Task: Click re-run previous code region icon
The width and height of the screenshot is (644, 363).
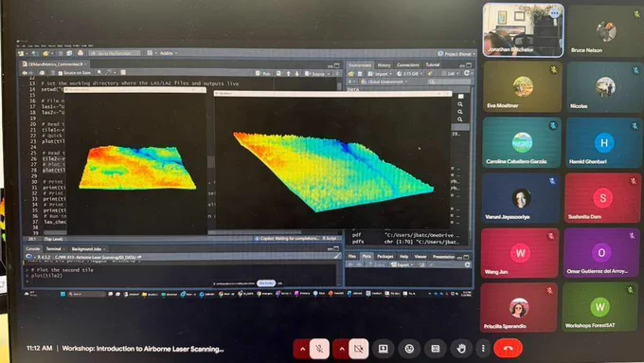Action: (x=278, y=74)
